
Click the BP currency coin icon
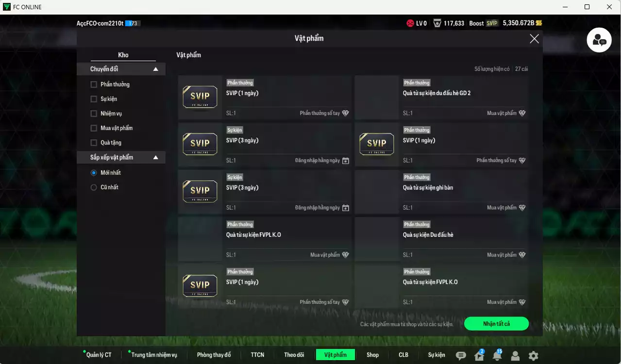pos(539,23)
